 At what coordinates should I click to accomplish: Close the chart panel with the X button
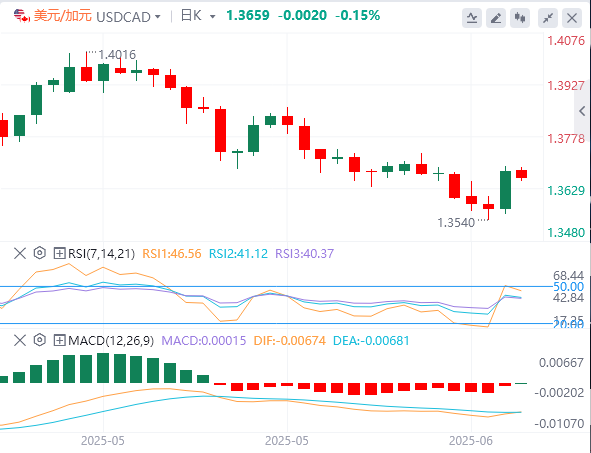pos(572,18)
